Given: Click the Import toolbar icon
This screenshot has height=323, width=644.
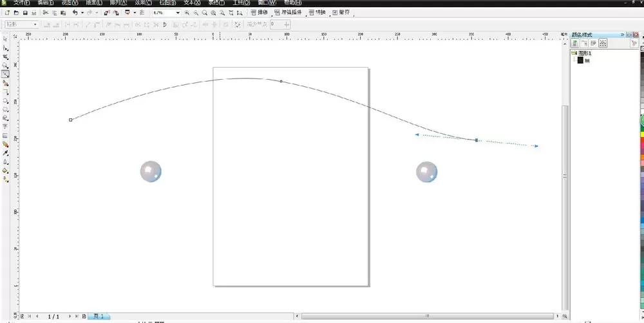Looking at the screenshot, I should click(107, 13).
